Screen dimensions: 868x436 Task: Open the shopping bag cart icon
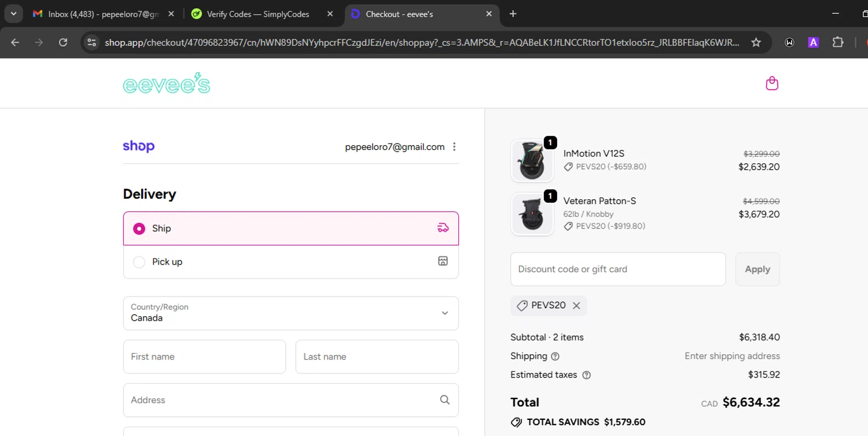coord(772,83)
